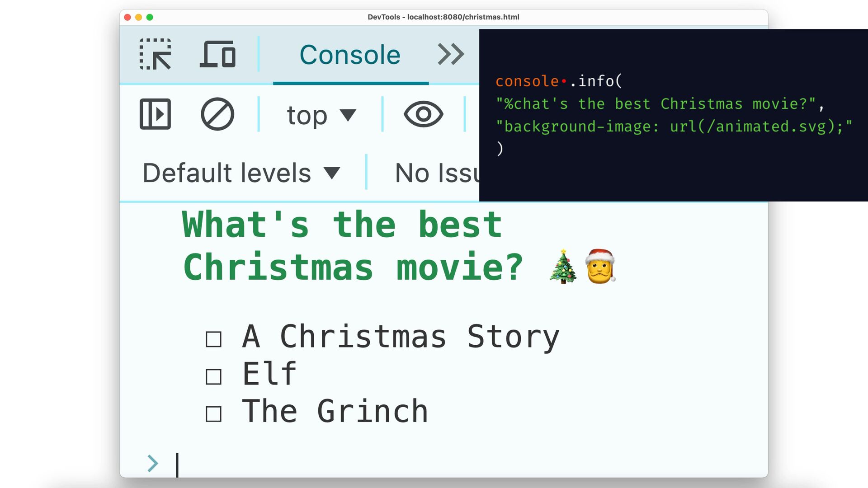Click the Christmas tree emoji
The image size is (868, 488).
click(563, 267)
